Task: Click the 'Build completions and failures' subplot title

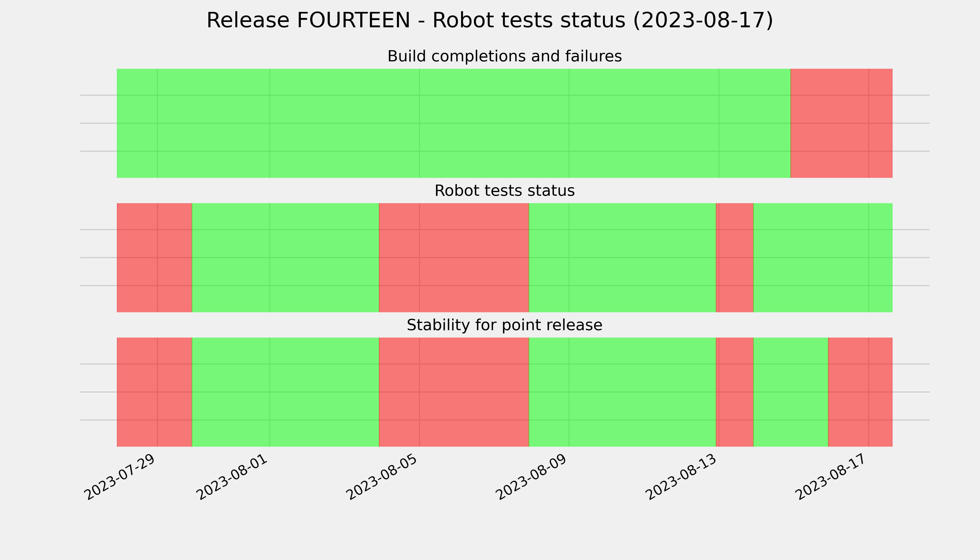Action: (x=504, y=56)
